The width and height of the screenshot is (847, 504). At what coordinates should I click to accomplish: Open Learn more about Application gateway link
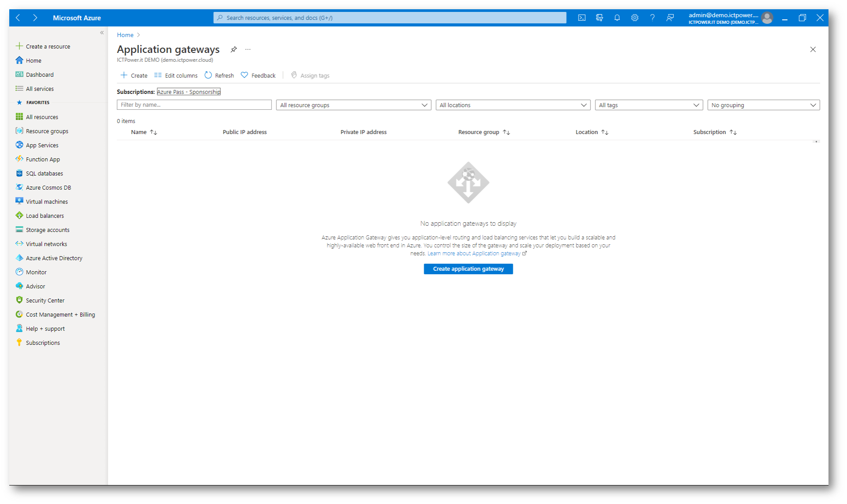point(474,254)
